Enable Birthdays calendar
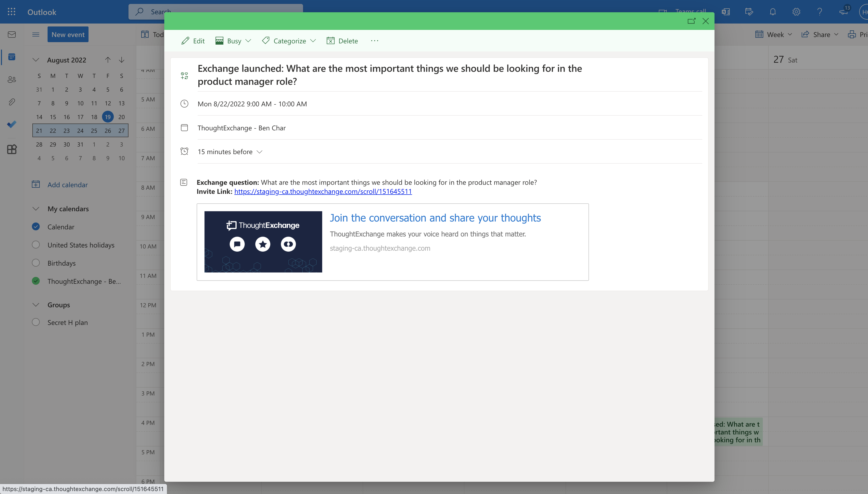The width and height of the screenshot is (868, 494). (x=36, y=263)
